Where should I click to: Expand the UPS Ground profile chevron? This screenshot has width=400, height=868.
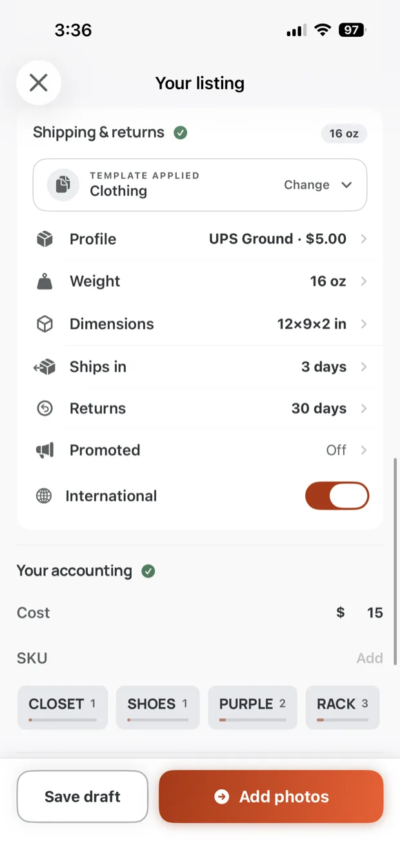point(364,239)
